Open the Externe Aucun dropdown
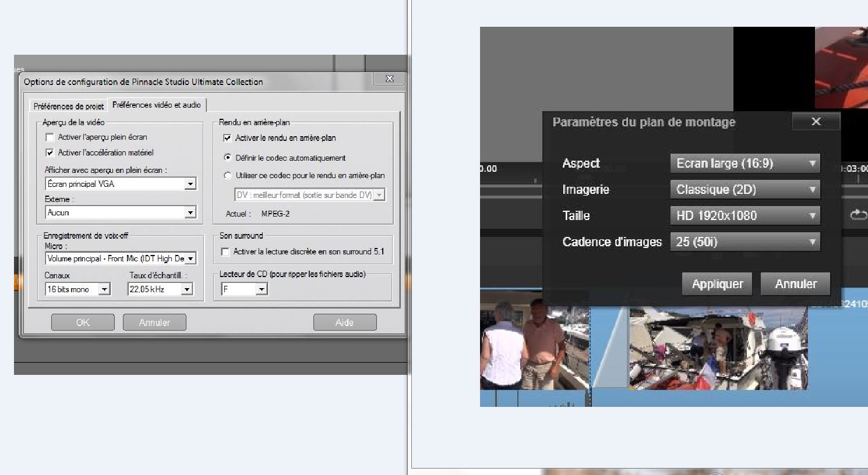This screenshot has width=868, height=475. 121,212
